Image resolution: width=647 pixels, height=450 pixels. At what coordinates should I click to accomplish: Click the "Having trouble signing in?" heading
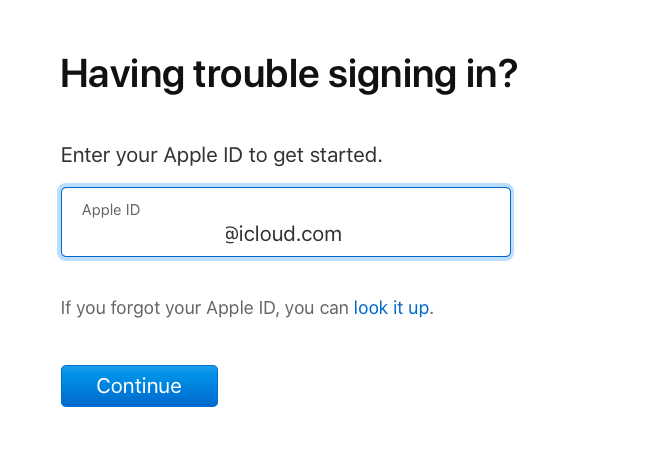pos(289,76)
